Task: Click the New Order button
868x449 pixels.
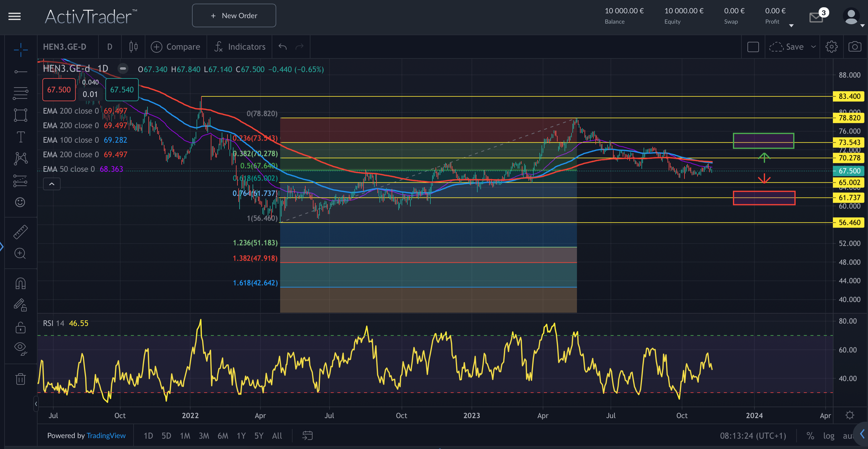Action: pos(234,15)
